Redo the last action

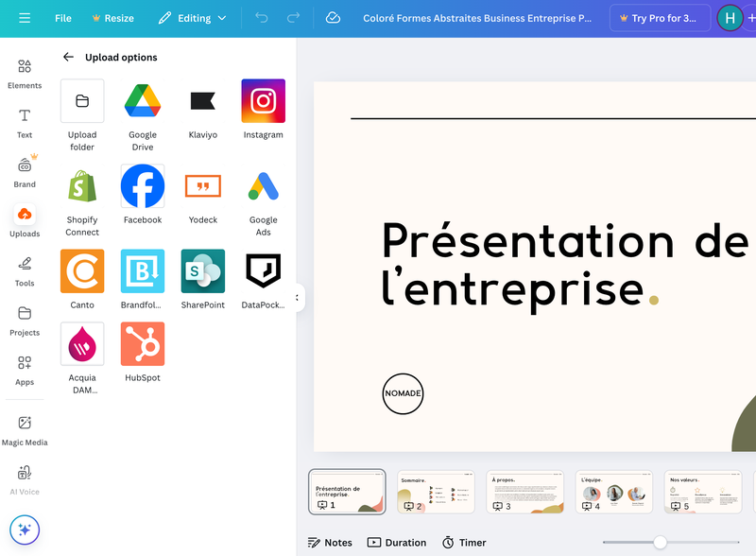pos(293,18)
